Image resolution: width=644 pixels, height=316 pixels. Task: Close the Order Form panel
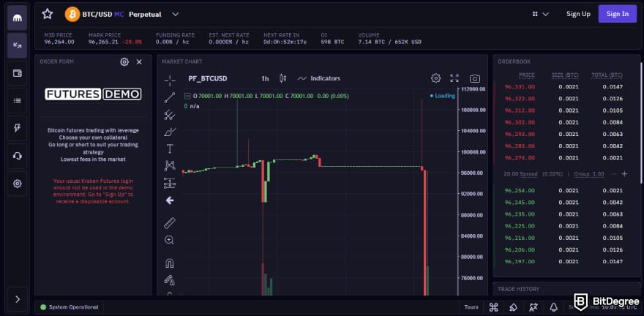[139, 62]
